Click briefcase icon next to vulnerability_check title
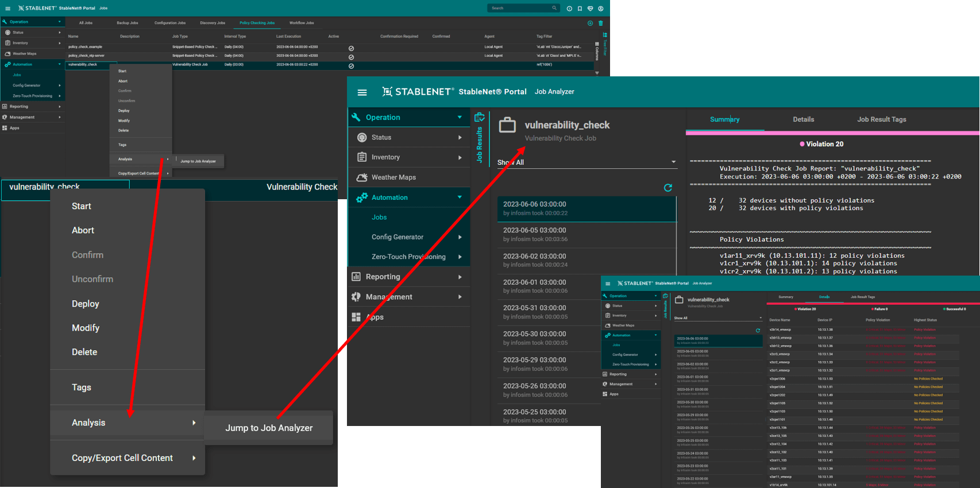980x488 pixels. click(507, 125)
